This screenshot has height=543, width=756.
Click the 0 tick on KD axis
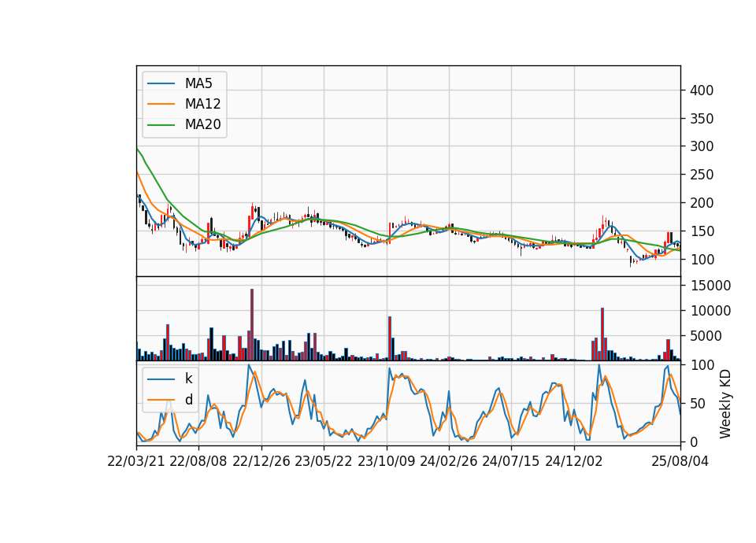point(694,441)
